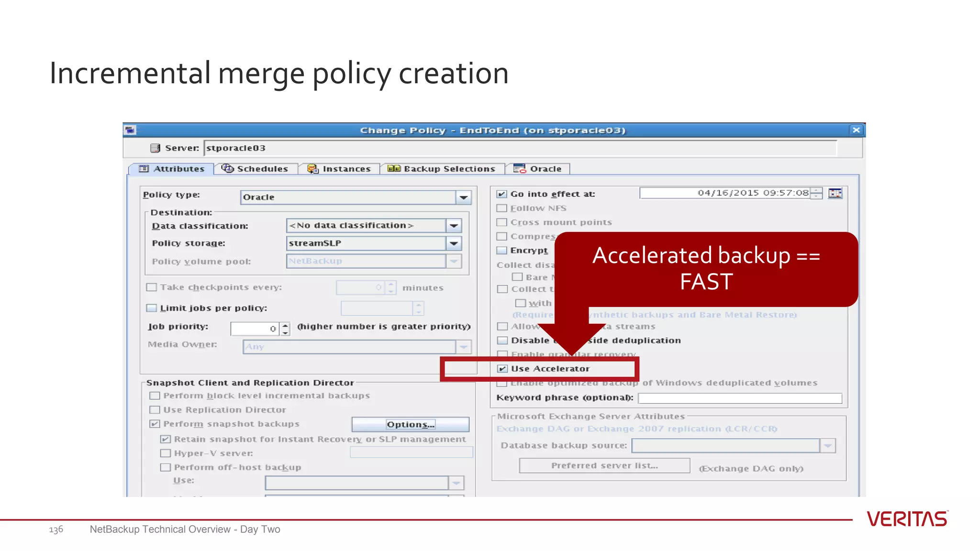Toggle the Compress checkbox
The height and width of the screenshot is (551, 980).
501,236
